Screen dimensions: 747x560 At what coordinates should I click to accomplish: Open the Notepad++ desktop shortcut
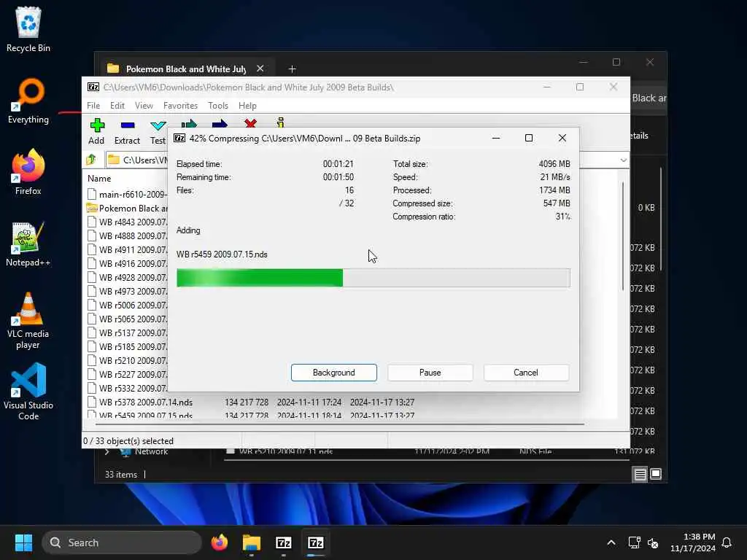click(28, 244)
